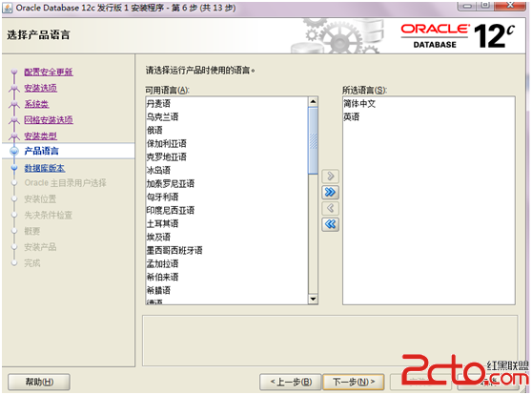
Task: Select 保加利亚语 in available languages
Action: pyautogui.click(x=227, y=143)
